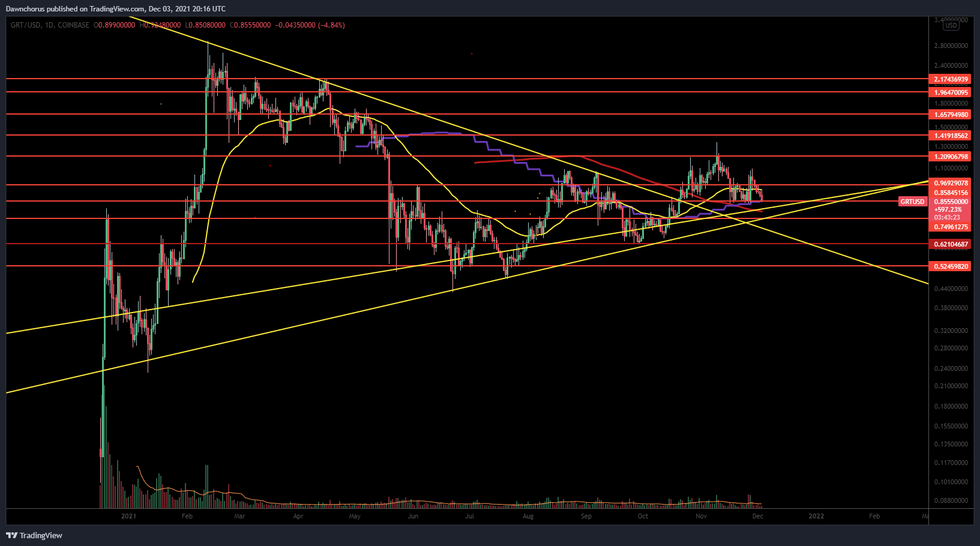Select the 0.62104687 price level label
The height and width of the screenshot is (546, 980).
coord(950,244)
